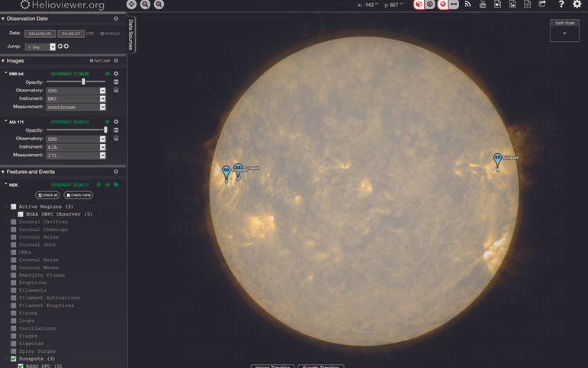Toggle the Filaments checkbox
The width and height of the screenshot is (588, 368).
[x=14, y=290]
